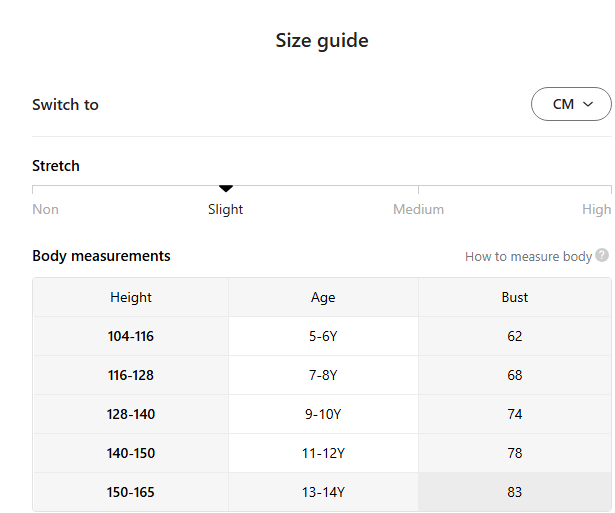This screenshot has height=513, width=615.
Task: Click the 13-14Y age cell
Action: [323, 492]
